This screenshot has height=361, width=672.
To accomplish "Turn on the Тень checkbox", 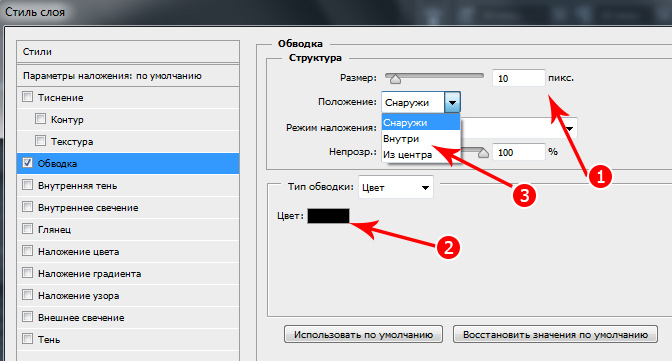I will coord(27,339).
